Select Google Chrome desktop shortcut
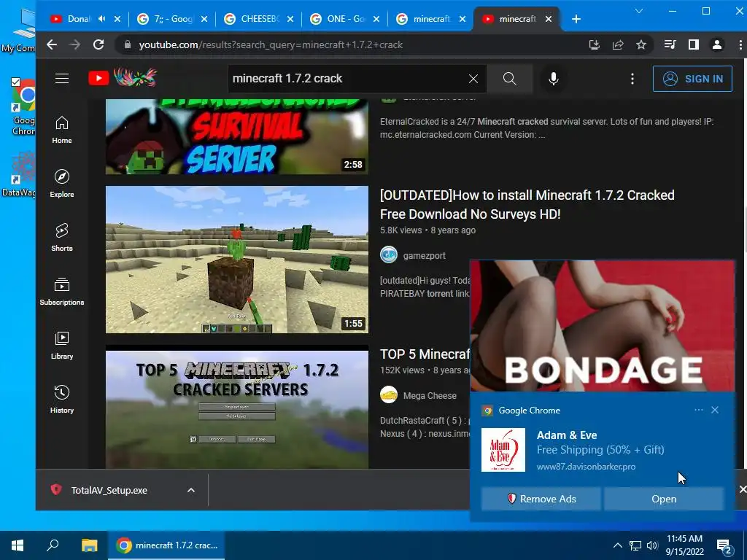This screenshot has height=560, width=747. [23, 107]
